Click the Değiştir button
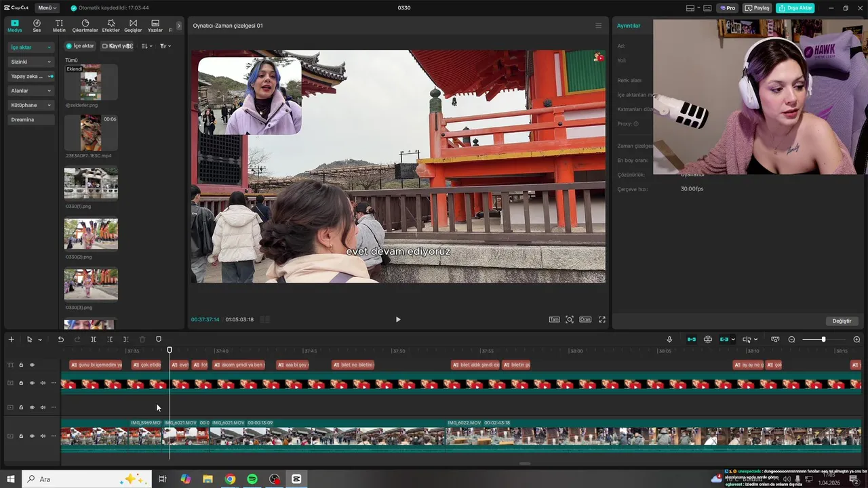This screenshot has width=868, height=488. coord(842,321)
